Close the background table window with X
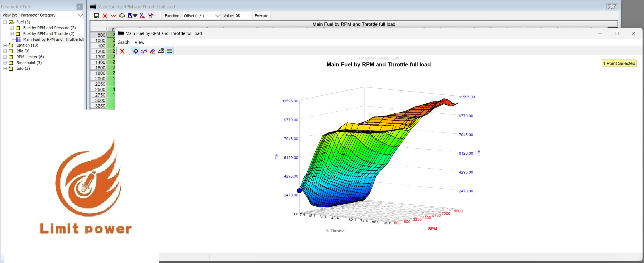 612,7
